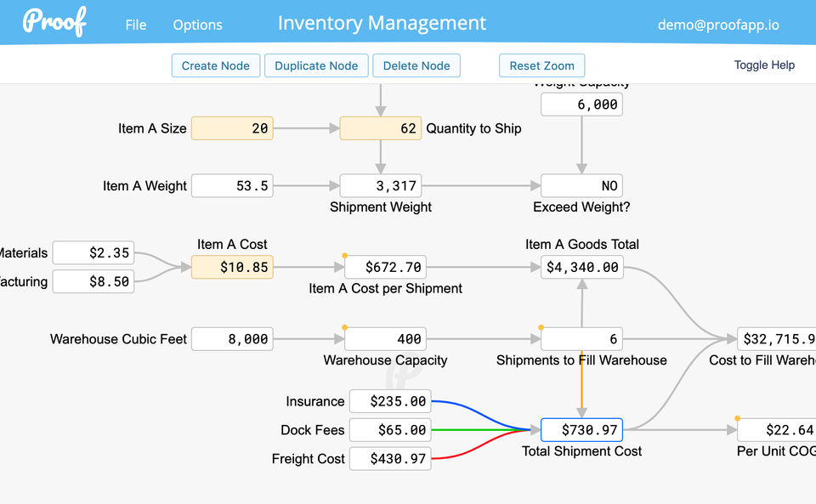
Task: Click the Shipment Weight label
Action: click(381, 207)
